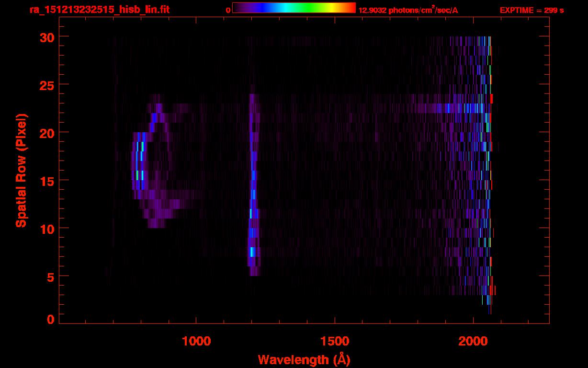
Task: Click the y-axis tick label 0
Action: pos(51,320)
